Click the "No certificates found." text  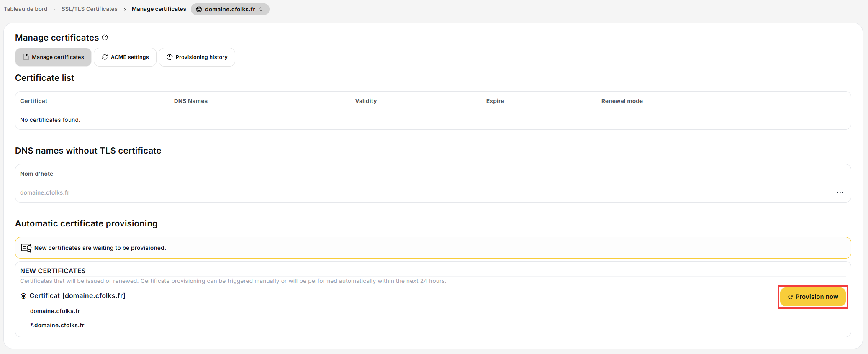50,120
